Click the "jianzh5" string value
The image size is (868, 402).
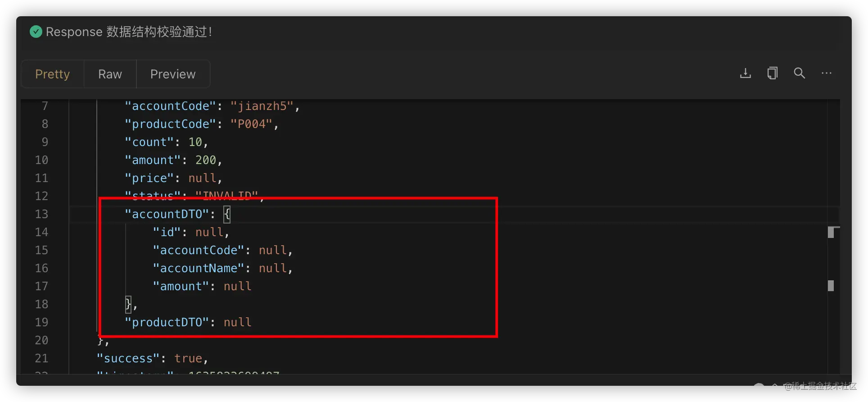click(262, 106)
